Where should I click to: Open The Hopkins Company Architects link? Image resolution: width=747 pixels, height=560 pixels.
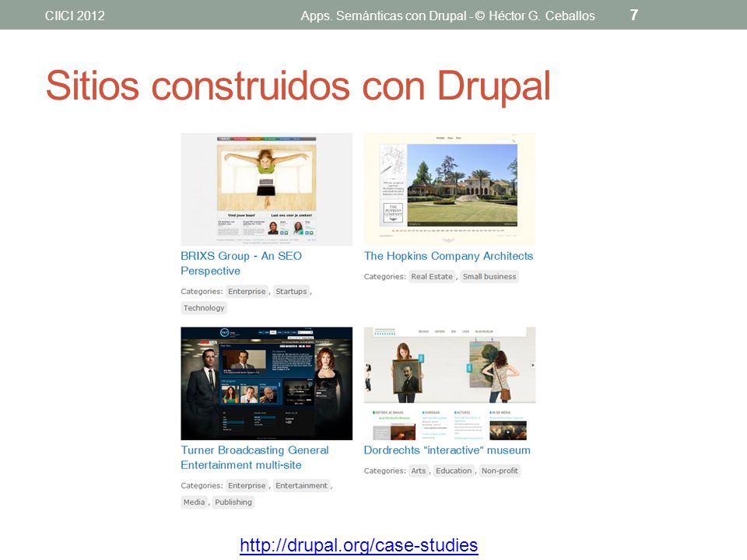coord(448,256)
